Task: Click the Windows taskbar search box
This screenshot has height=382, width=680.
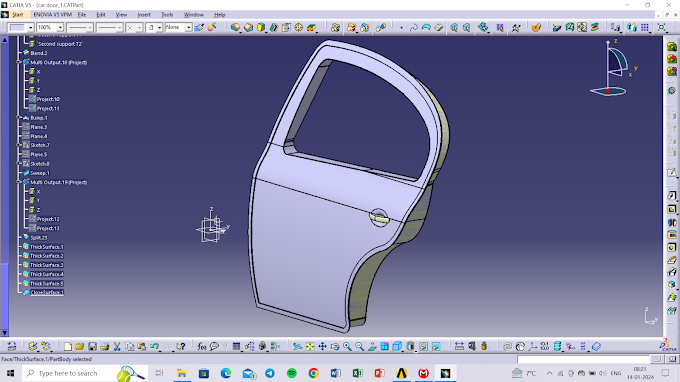Action: pyautogui.click(x=85, y=373)
